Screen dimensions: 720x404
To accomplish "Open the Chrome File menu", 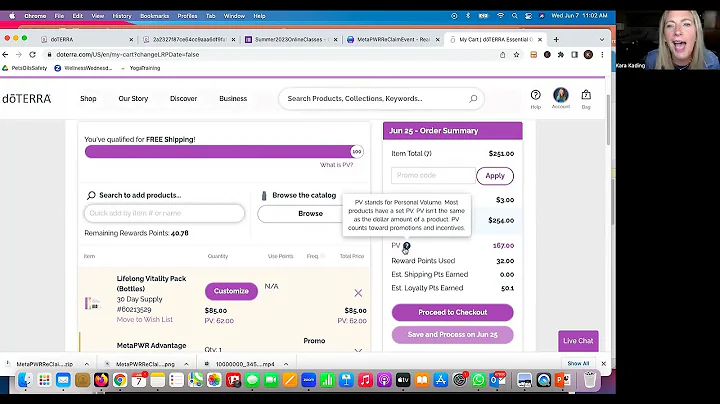I will (x=59, y=16).
